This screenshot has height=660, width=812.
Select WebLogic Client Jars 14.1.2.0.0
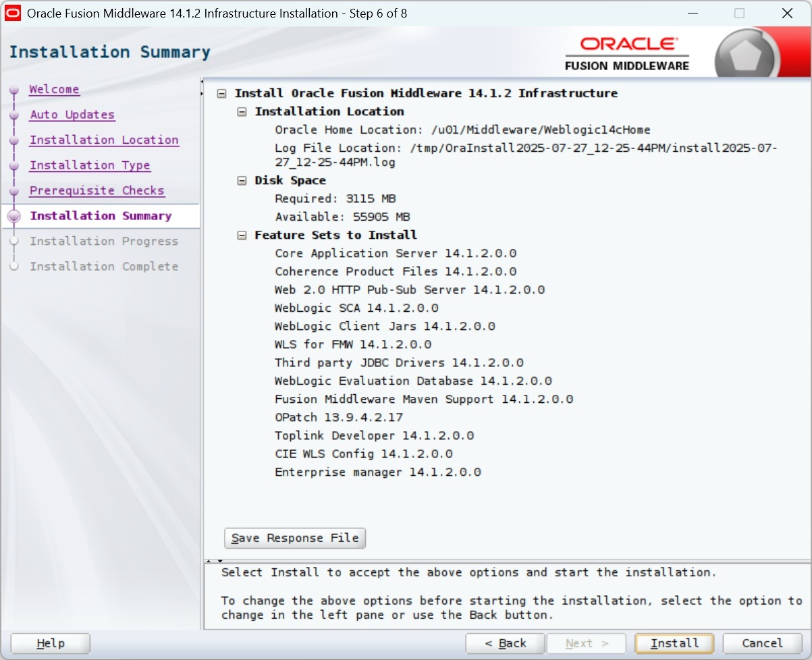(385, 327)
